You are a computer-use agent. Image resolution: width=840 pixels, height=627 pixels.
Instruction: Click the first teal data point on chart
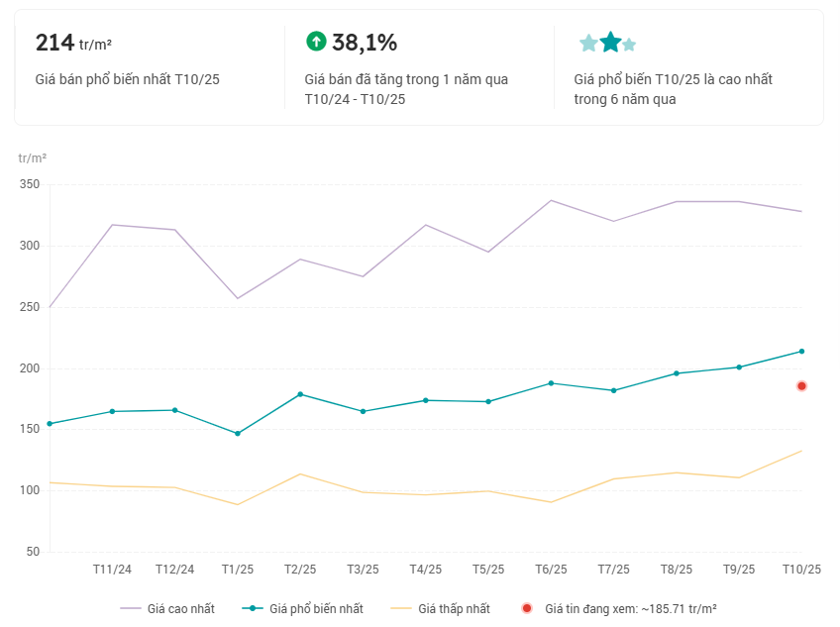50,424
